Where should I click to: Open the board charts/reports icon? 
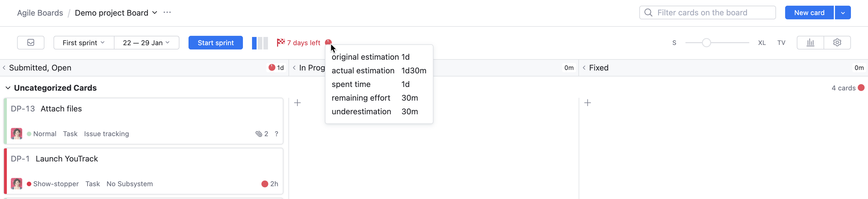(810, 43)
